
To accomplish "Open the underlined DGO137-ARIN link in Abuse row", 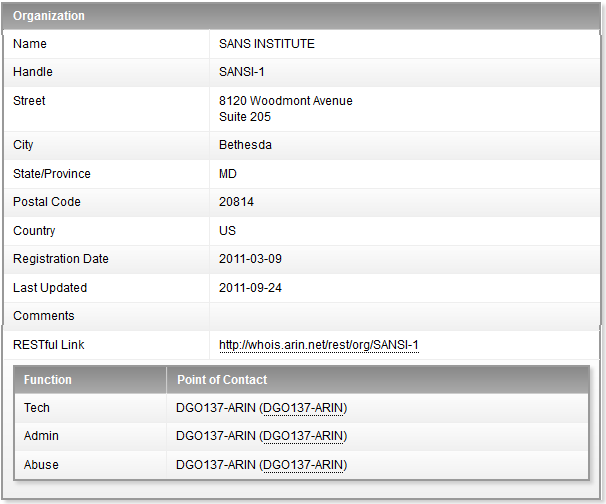I will pos(303,465).
